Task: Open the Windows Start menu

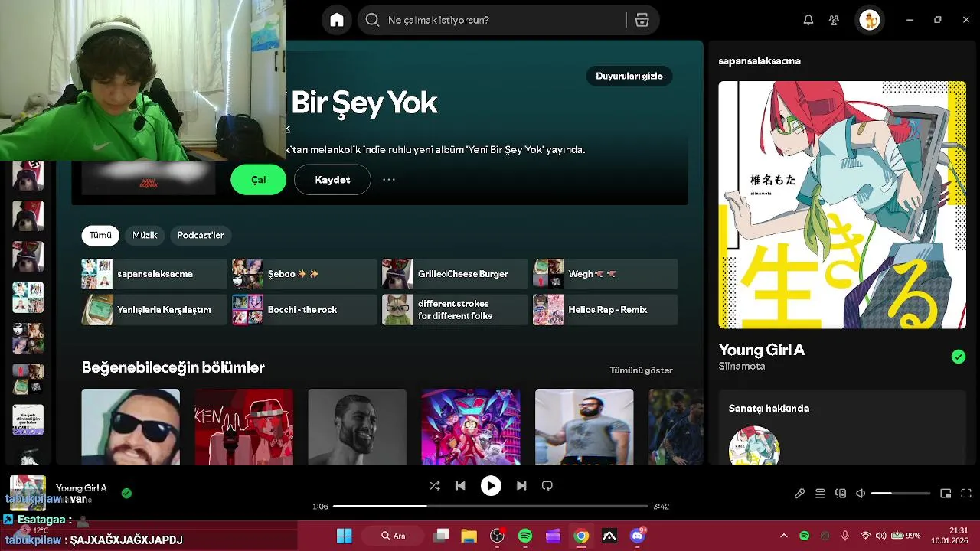Action: [344, 536]
